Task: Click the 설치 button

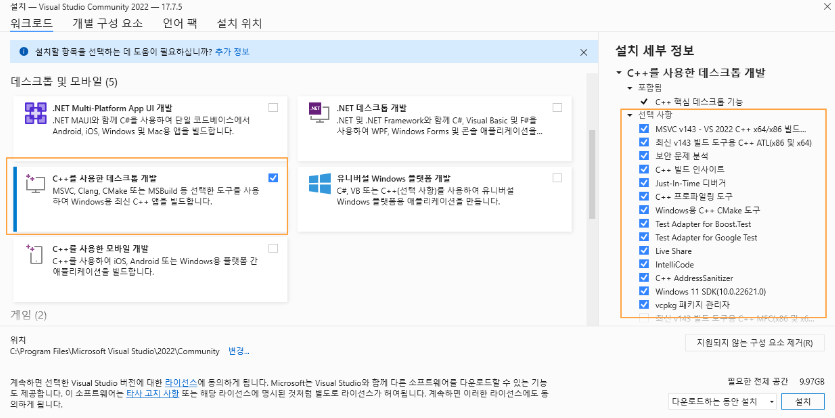Action: (803, 401)
